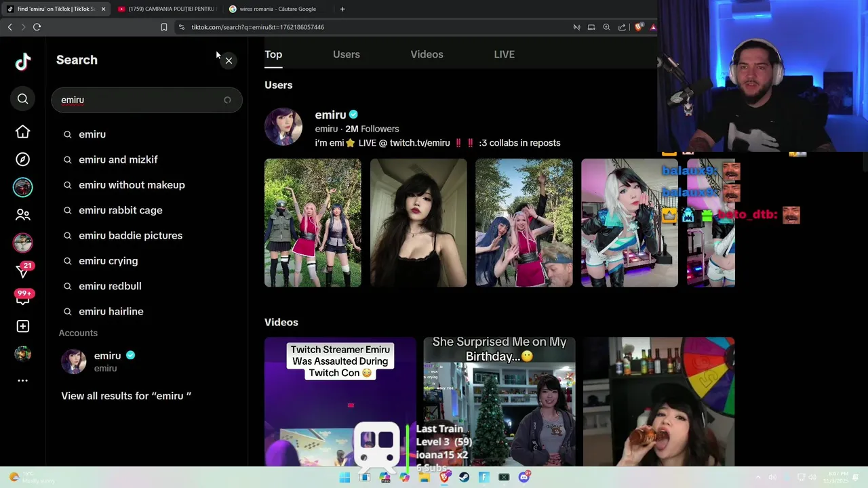Click the share page icon
Image resolution: width=868 pixels, height=488 pixels.
622,27
